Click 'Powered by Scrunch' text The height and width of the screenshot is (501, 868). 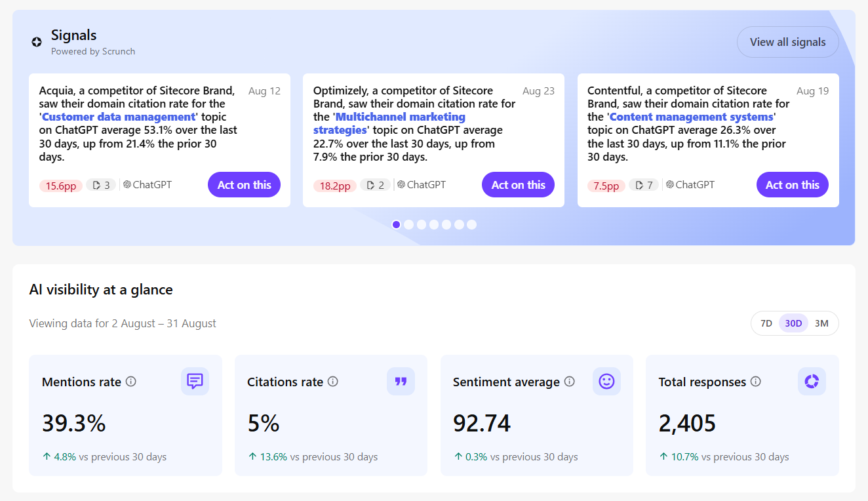93,51
